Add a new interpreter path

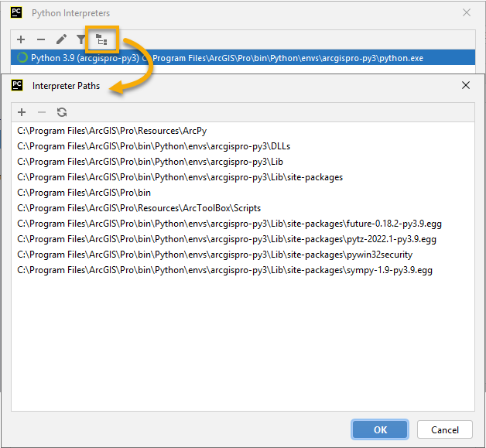[22, 112]
